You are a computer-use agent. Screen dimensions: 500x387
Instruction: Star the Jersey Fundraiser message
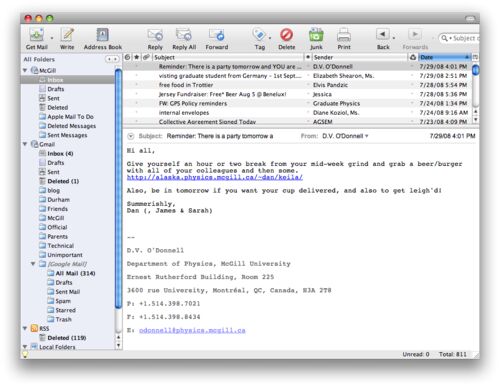[x=136, y=94]
